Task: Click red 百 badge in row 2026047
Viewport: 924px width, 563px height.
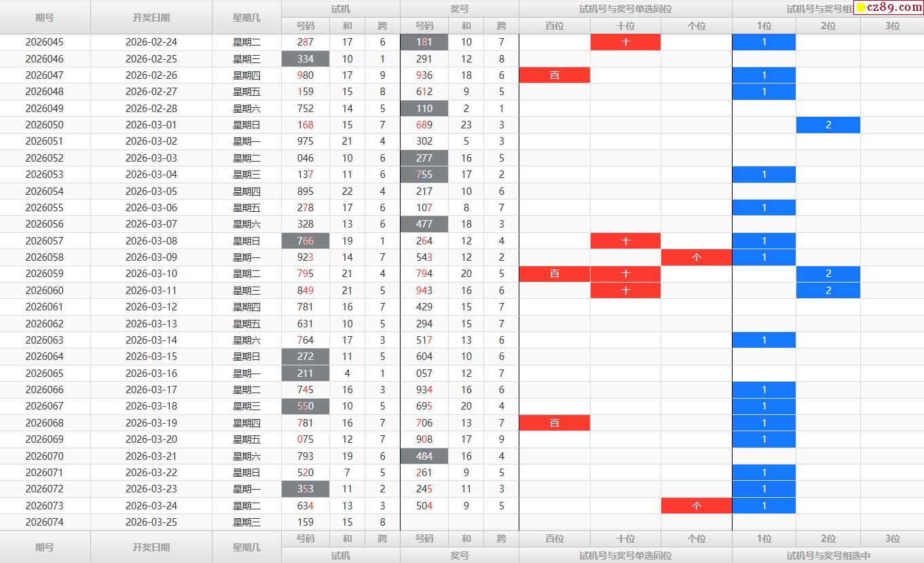Action: point(554,75)
